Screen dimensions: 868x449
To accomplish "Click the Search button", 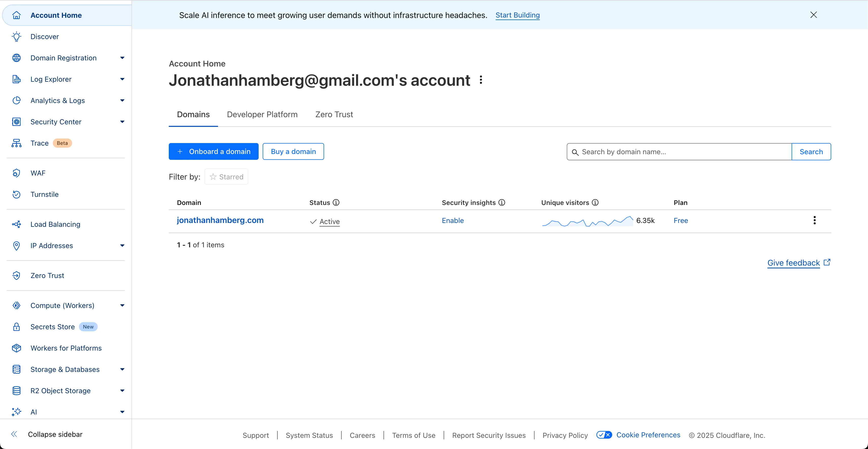I will pos(811,152).
